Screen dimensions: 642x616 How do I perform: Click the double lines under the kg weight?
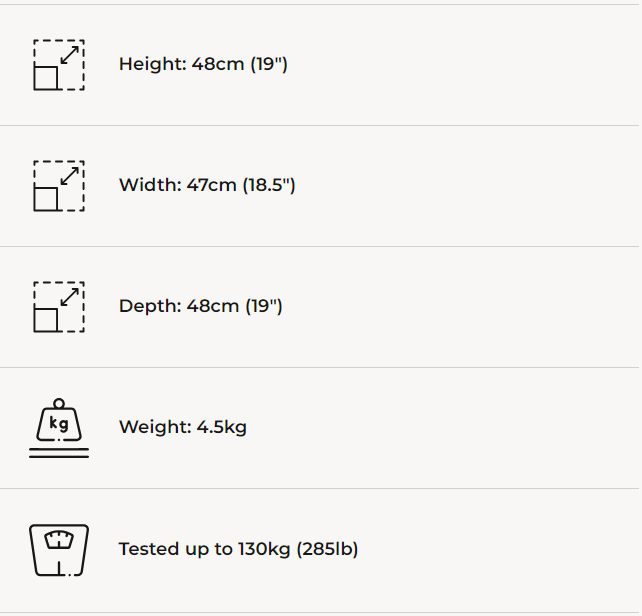(59, 453)
